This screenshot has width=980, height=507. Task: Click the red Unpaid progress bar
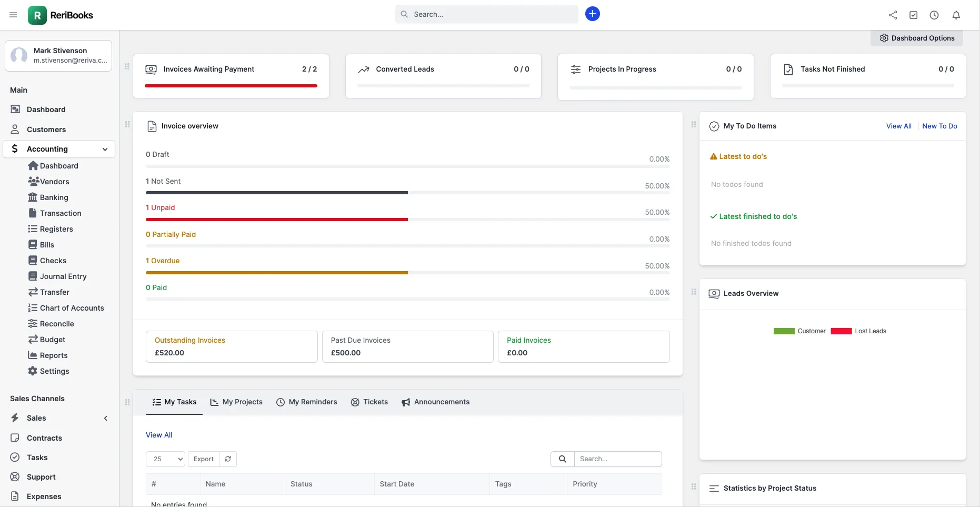coord(277,220)
